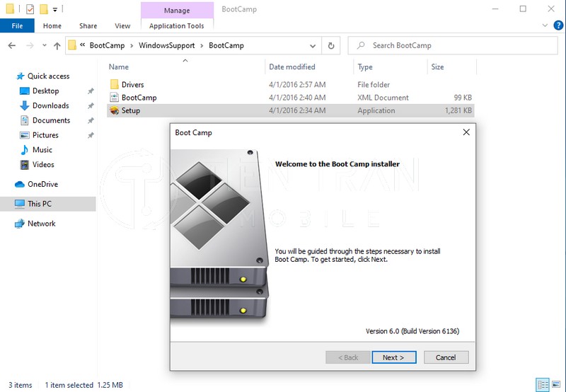Click the 1,281 KB size cell
The width and height of the screenshot is (566, 392).
[x=458, y=110]
